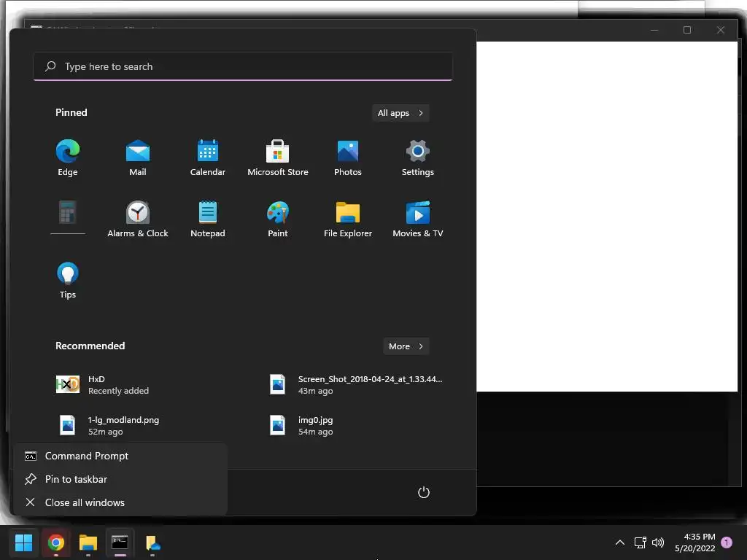This screenshot has width=747, height=560.
Task: Launch Notepad from pinned apps
Action: click(208, 219)
